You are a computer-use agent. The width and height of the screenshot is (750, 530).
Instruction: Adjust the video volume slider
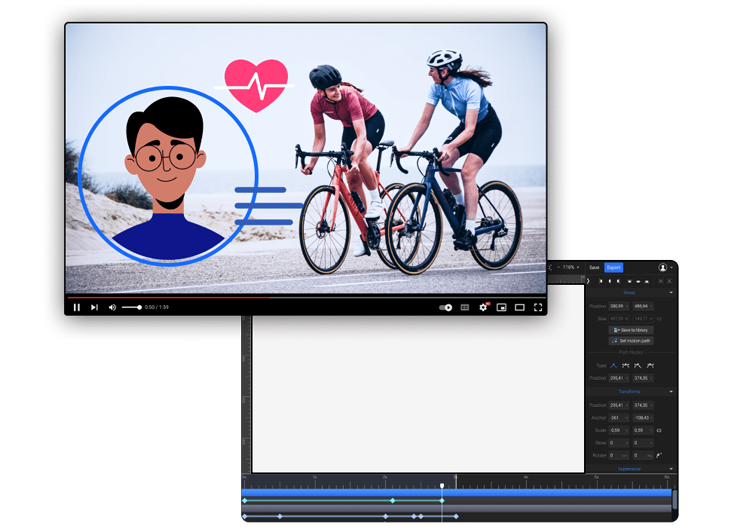132,307
